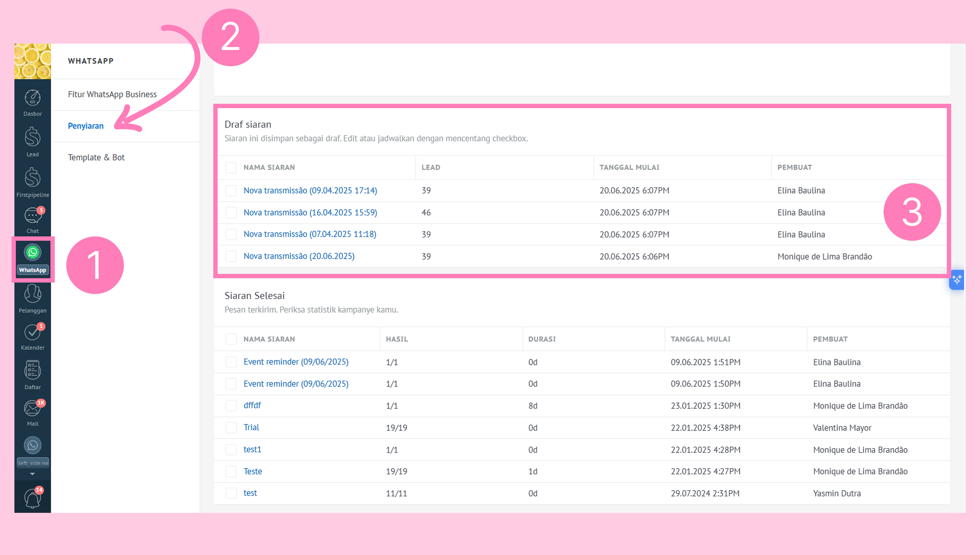
Task: Click the blue AI sparkle button
Action: [957, 280]
